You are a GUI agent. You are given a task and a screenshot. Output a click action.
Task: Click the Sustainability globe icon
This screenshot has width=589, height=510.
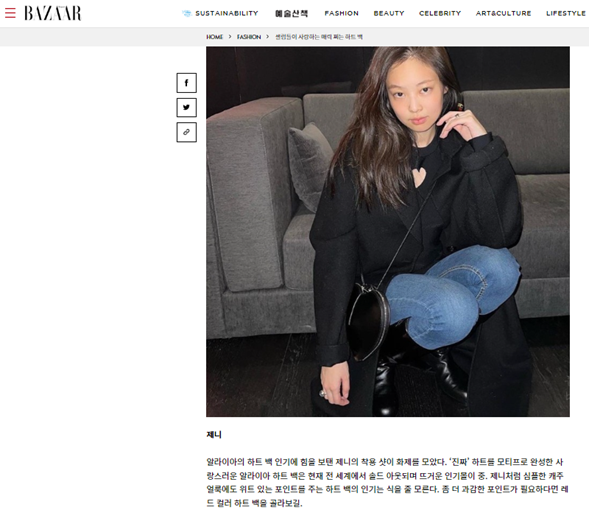tap(187, 14)
